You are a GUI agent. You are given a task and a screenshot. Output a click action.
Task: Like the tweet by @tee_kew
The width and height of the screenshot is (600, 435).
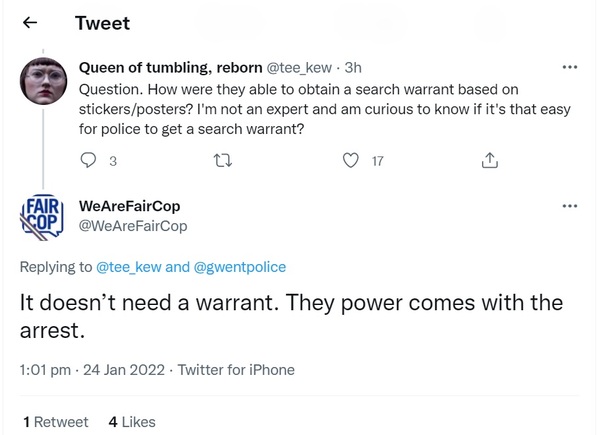[x=351, y=160]
